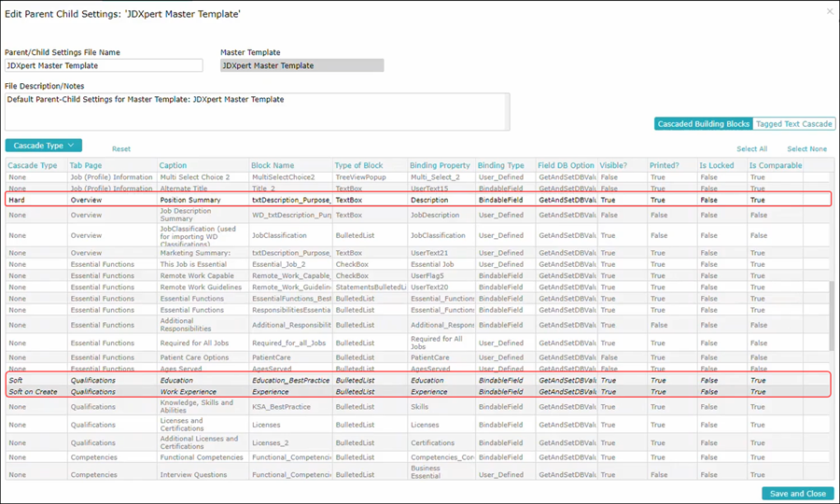Image resolution: width=840 pixels, height=504 pixels.
Task: Sort by Caption column header
Action: click(x=173, y=165)
